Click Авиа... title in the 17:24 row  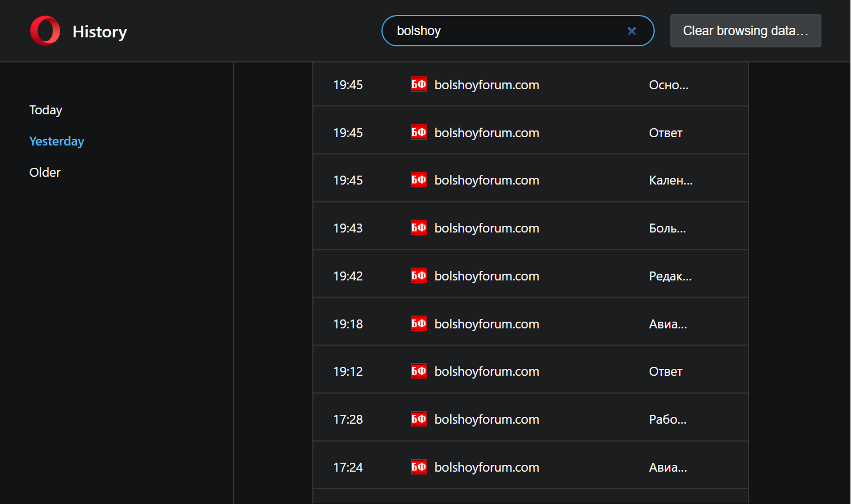click(668, 467)
